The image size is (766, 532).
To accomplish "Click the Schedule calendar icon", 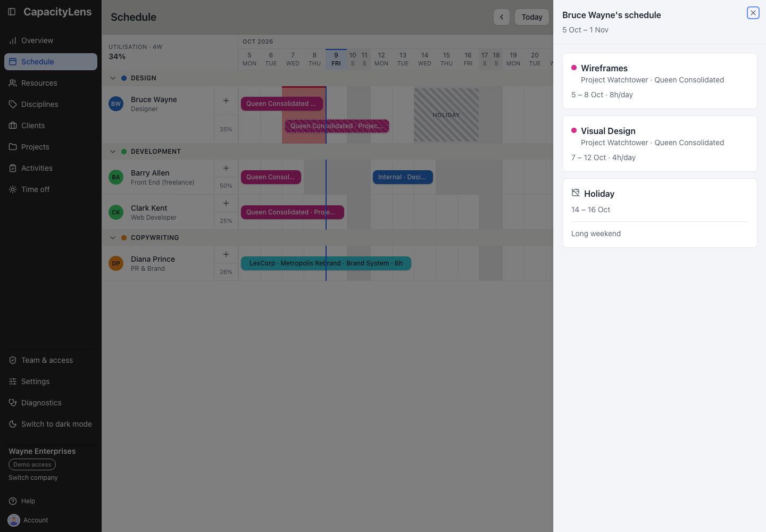I will [x=13, y=62].
